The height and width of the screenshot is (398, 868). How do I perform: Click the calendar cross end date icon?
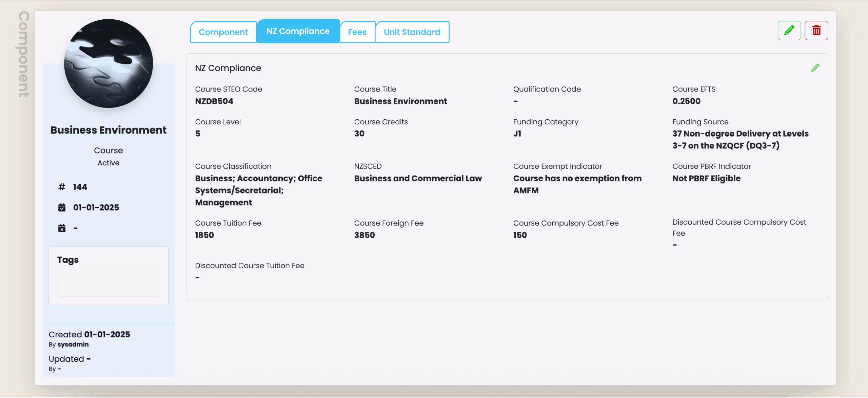tap(62, 228)
